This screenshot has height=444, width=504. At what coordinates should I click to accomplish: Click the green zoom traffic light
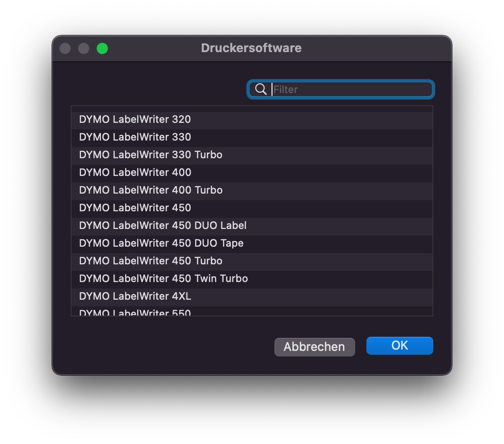(x=102, y=48)
